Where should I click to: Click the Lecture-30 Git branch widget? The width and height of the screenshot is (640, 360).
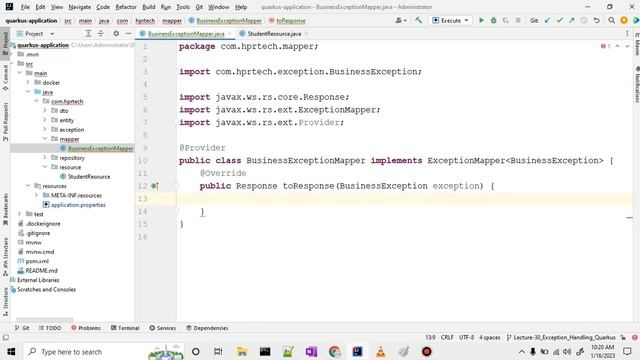(561, 337)
